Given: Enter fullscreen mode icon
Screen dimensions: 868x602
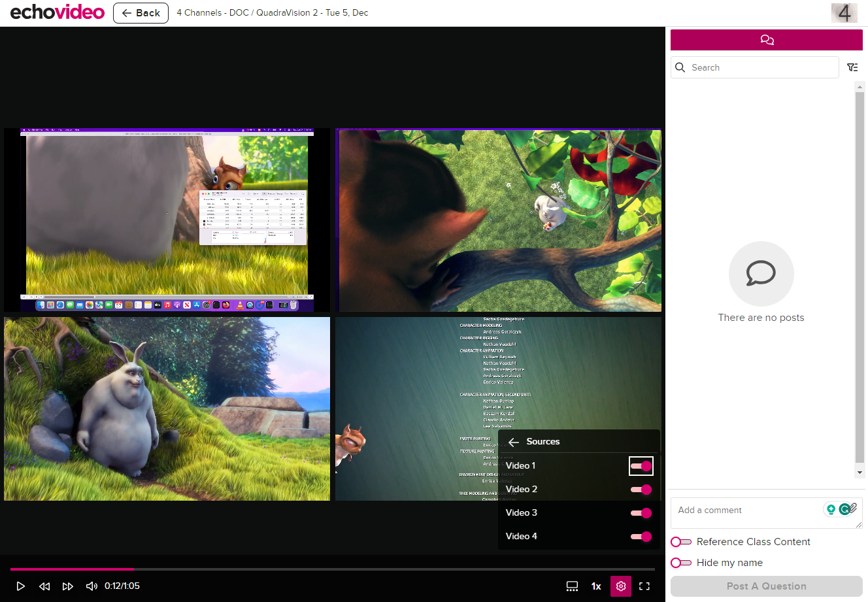Looking at the screenshot, I should pyautogui.click(x=644, y=586).
